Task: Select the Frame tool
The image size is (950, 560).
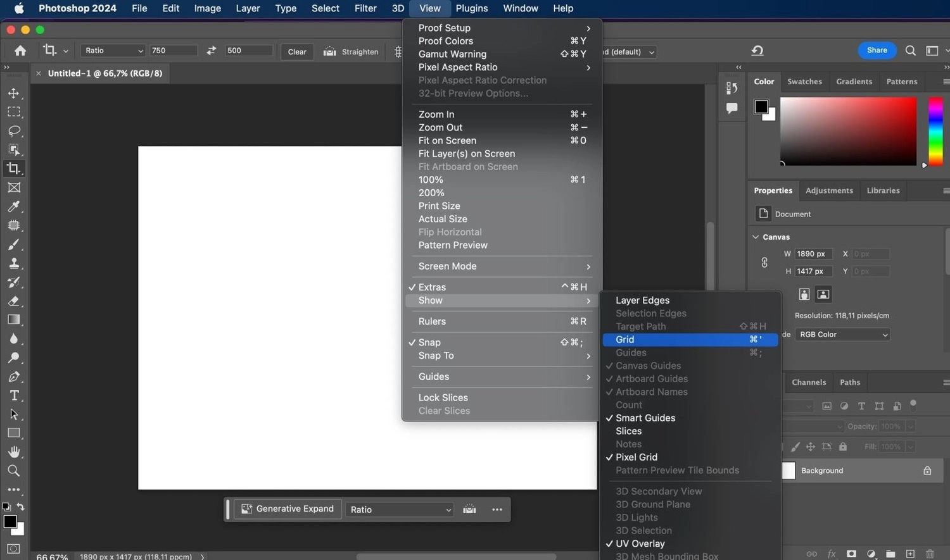Action: tap(13, 187)
